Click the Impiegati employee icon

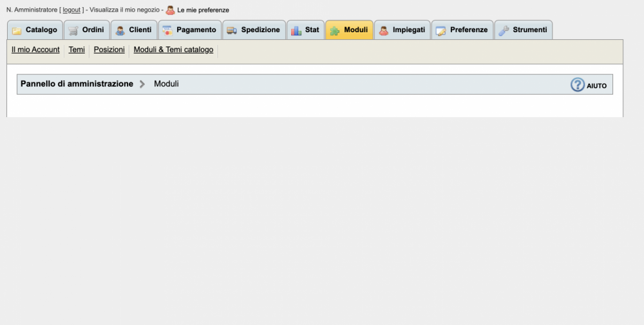(384, 31)
